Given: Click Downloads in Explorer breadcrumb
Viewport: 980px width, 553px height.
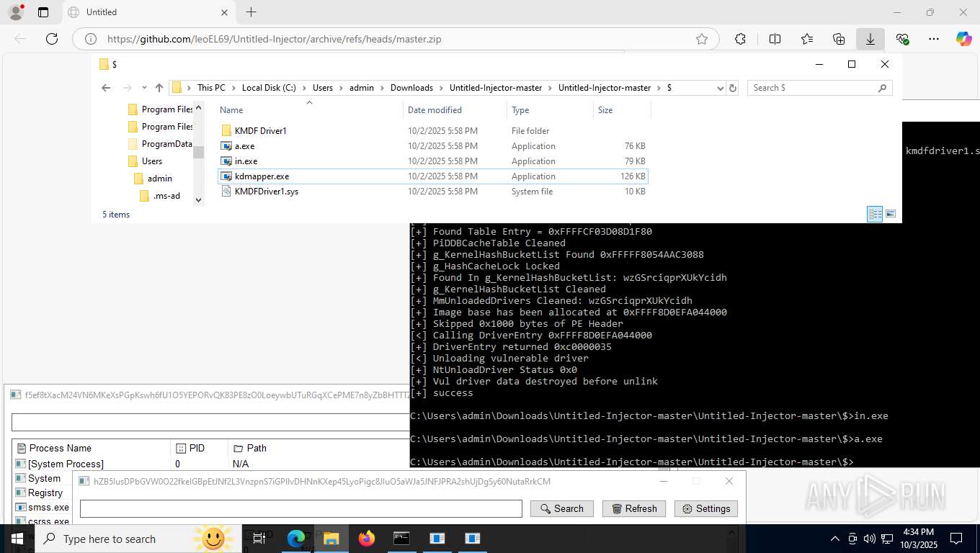Looking at the screenshot, I should 411,88.
